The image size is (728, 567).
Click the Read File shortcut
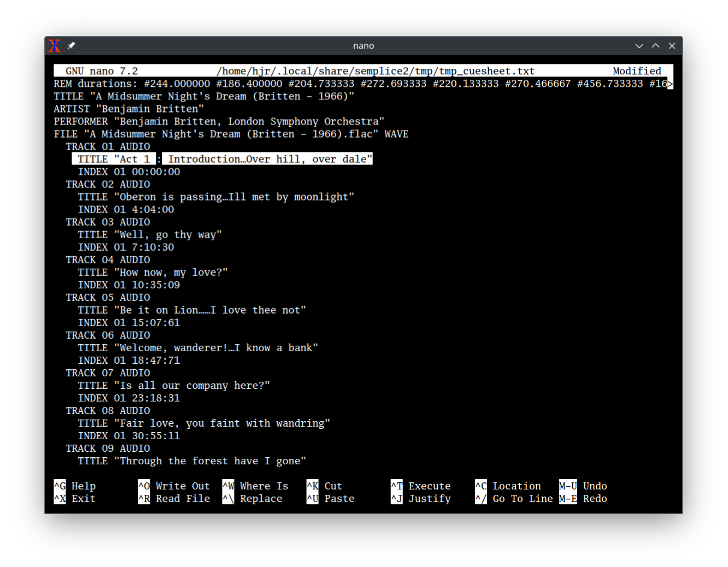183,498
